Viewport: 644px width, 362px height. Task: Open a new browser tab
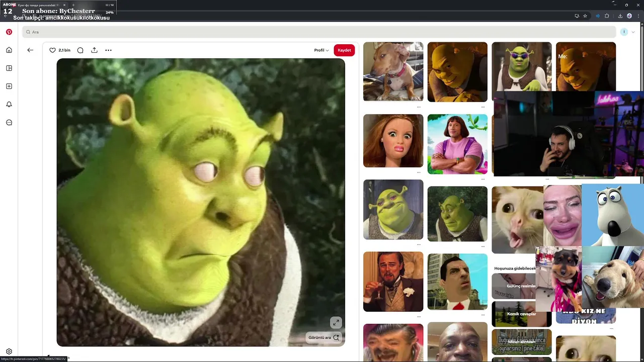[x=73, y=5]
